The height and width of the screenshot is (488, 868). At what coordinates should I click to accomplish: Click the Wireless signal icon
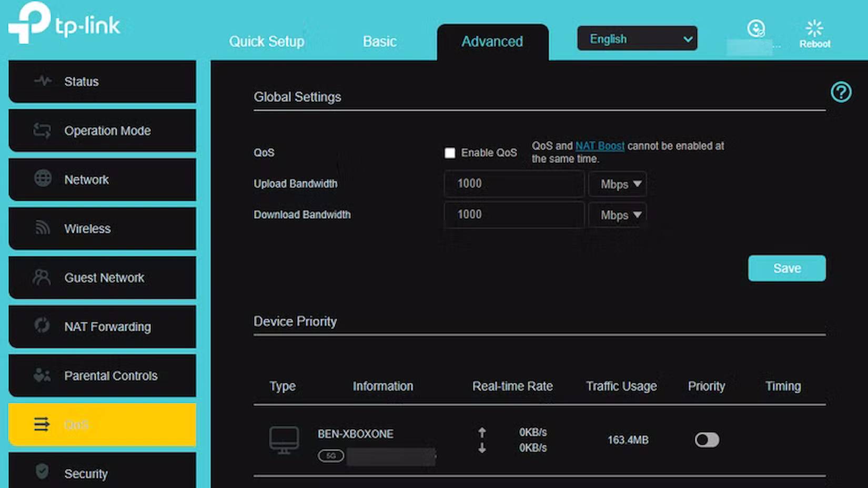[x=42, y=228]
